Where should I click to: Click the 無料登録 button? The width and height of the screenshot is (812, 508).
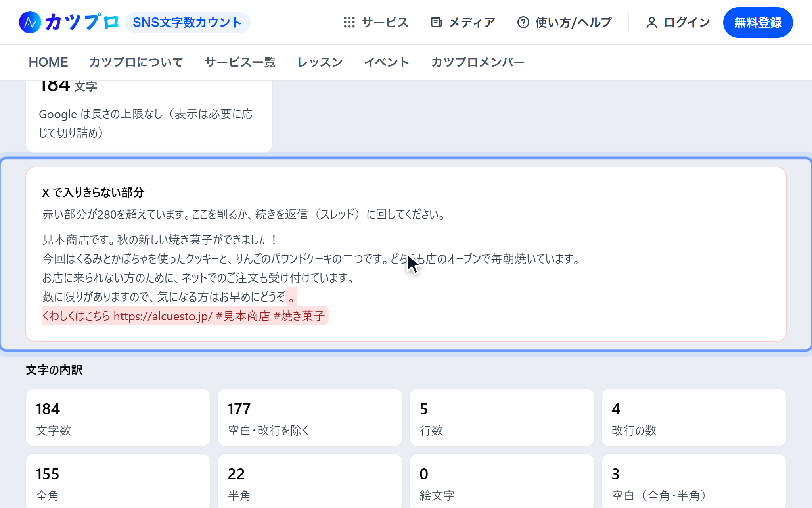point(758,22)
